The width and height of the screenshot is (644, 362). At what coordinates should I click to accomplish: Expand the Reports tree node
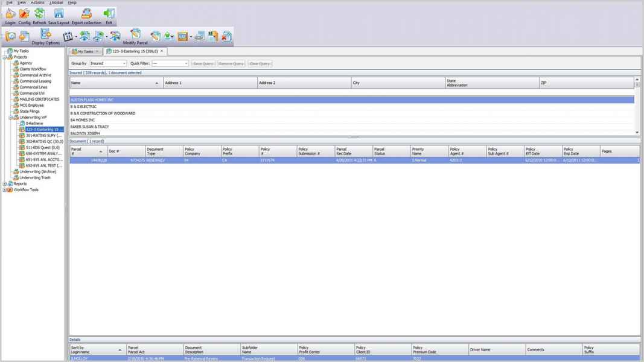point(5,184)
